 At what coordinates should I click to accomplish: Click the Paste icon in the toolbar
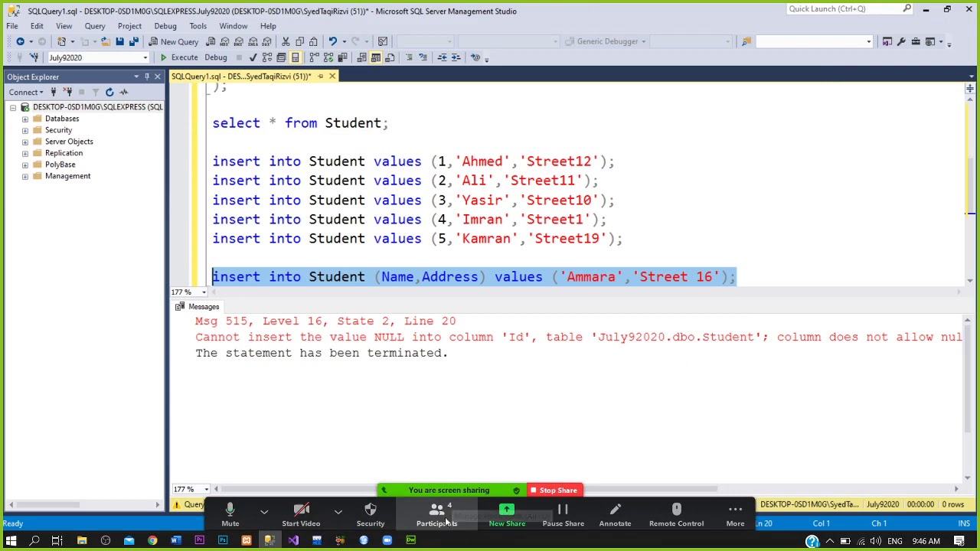[x=315, y=41]
